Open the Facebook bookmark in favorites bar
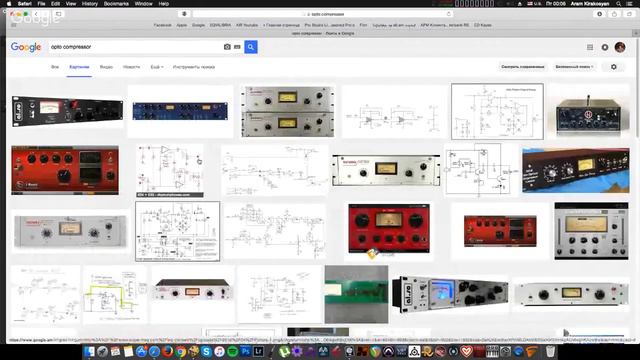Image resolution: width=640 pixels, height=360 pixels. pyautogui.click(x=162, y=25)
